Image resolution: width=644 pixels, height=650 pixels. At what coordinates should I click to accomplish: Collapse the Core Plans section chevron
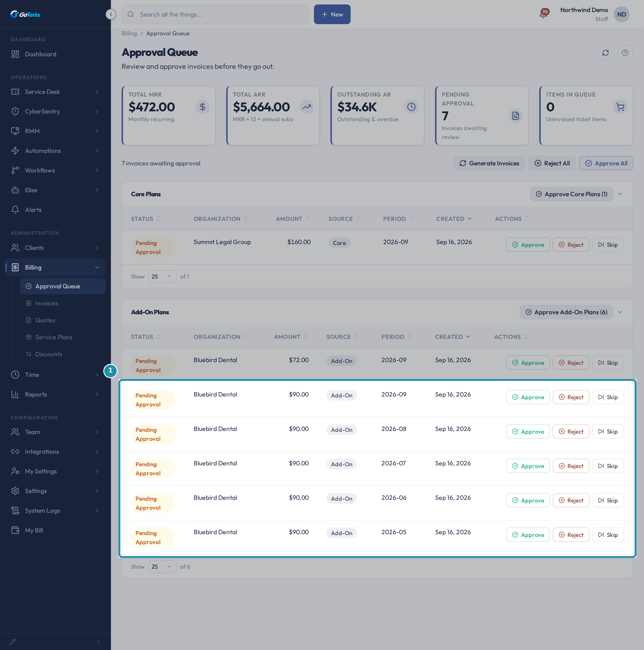click(x=620, y=194)
